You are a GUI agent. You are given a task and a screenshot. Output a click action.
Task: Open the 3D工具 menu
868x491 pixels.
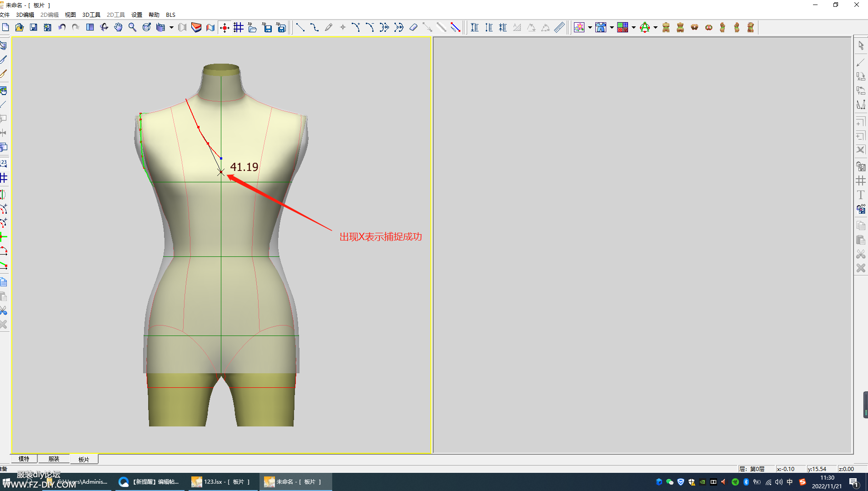[91, 15]
